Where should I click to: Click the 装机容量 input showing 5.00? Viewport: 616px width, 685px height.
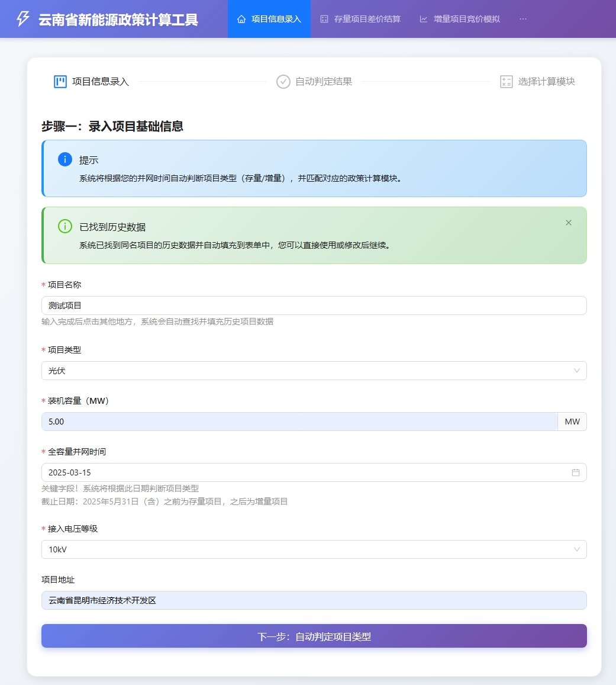pos(299,422)
